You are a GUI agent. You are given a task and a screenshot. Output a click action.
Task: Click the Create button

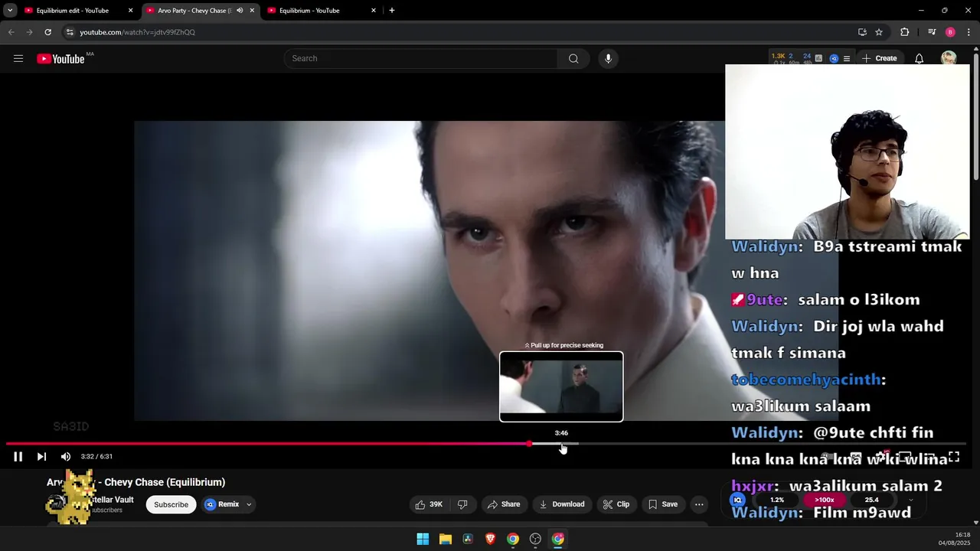pyautogui.click(x=879, y=58)
